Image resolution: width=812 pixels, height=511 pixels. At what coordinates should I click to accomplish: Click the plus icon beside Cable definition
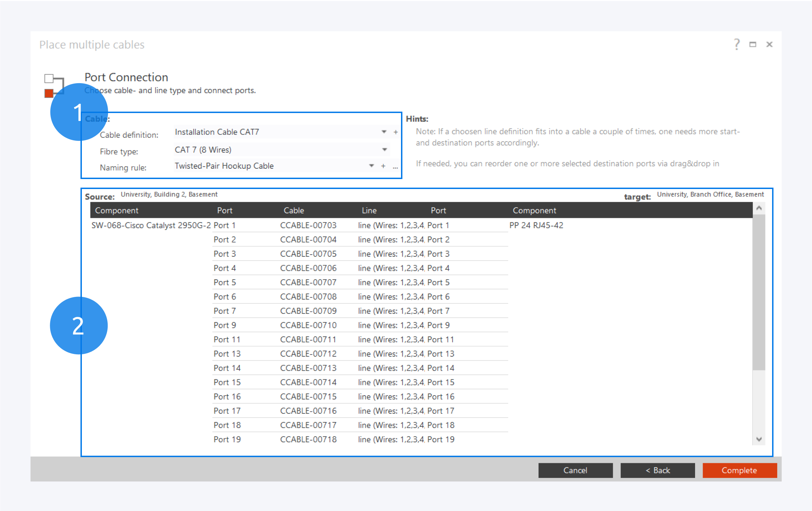(x=396, y=132)
